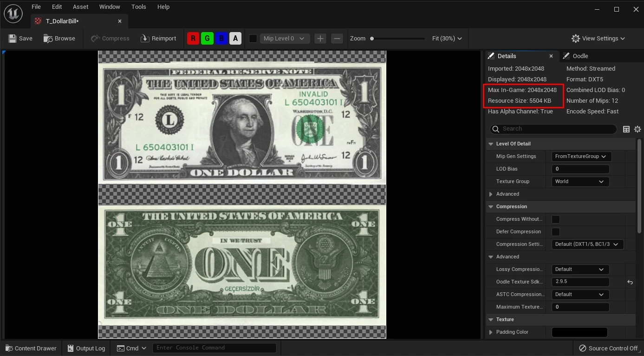Viewport: 644px width, 356px height.
Task: Click the Details search field
Action: pos(553,129)
